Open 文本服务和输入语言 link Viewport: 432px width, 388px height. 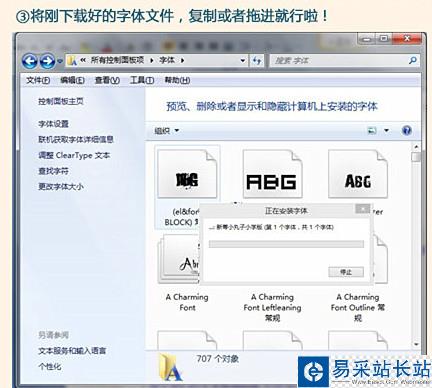point(72,351)
